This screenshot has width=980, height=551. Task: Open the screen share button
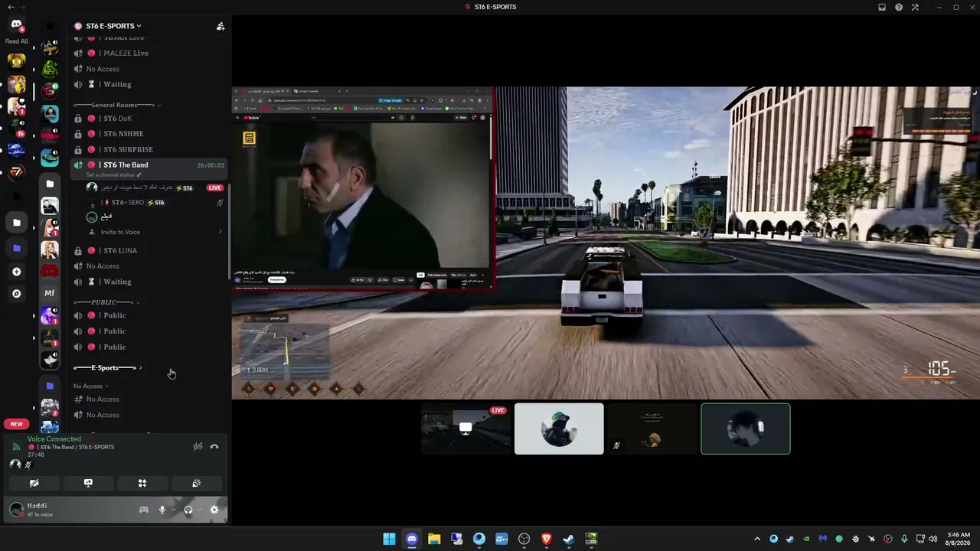click(x=88, y=483)
